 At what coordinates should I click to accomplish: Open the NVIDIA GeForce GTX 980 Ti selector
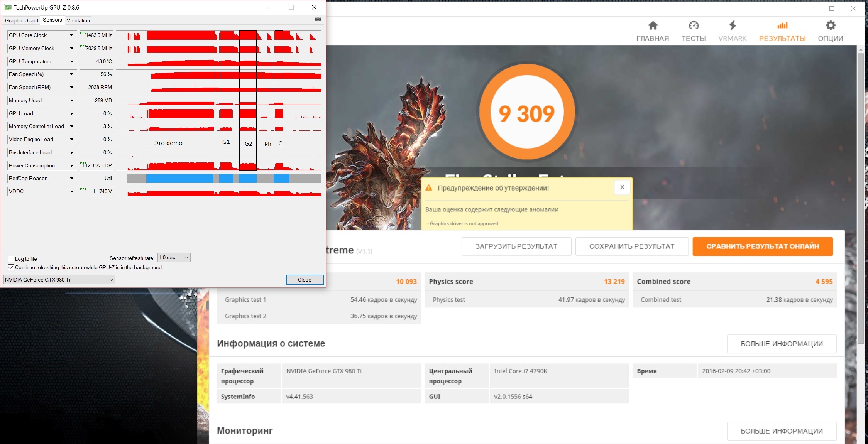[x=59, y=280]
